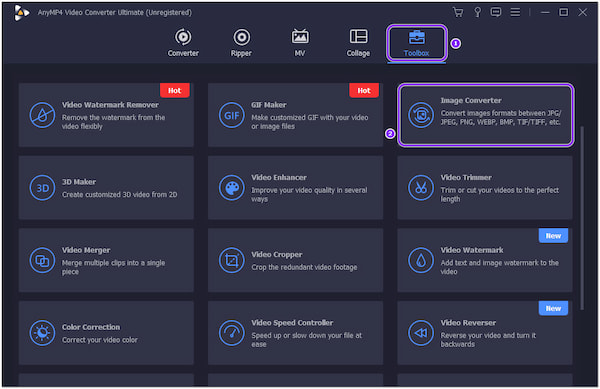Viewport: 600px width, 389px height.
Task: Click the Video Reverser rewind icon
Action: point(421,333)
